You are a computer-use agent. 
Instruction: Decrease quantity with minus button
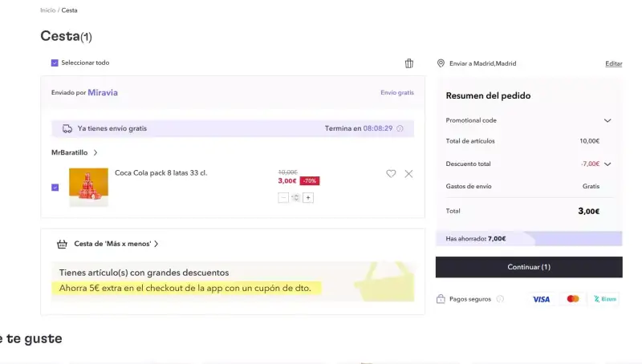(283, 198)
